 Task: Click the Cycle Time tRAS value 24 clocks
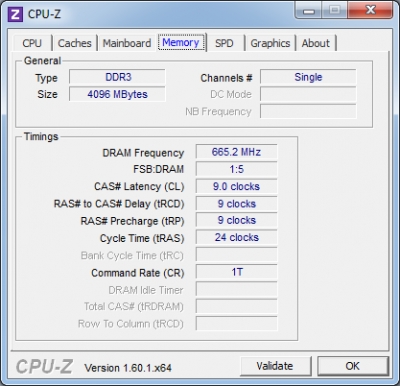point(236,238)
